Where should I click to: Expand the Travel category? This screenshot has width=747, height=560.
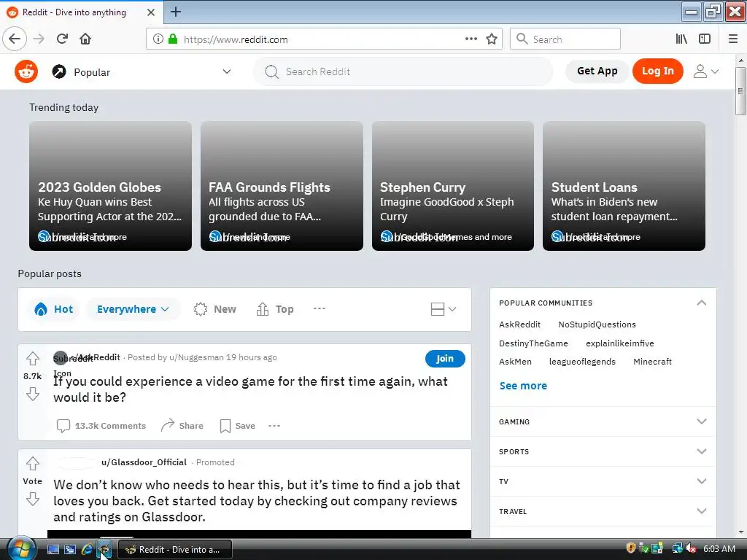tap(603, 511)
